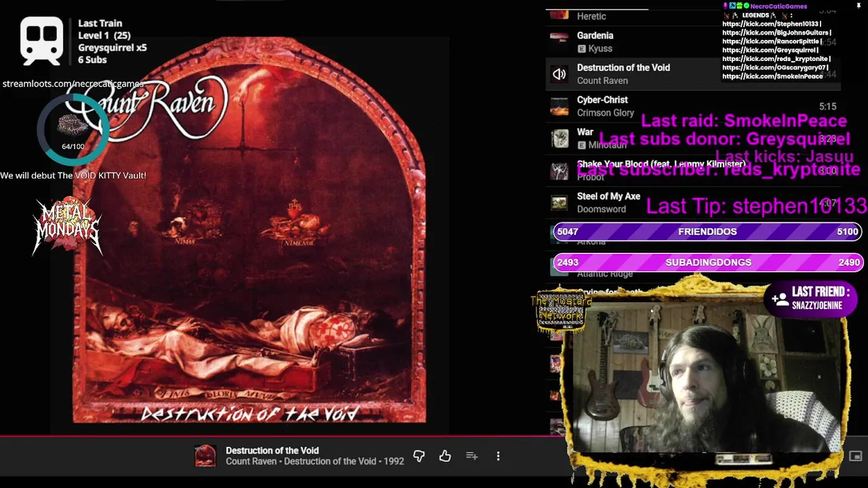The width and height of the screenshot is (868, 488).
Task: Click the Last Friend Snazzyjoenine badge
Action: tap(810, 298)
